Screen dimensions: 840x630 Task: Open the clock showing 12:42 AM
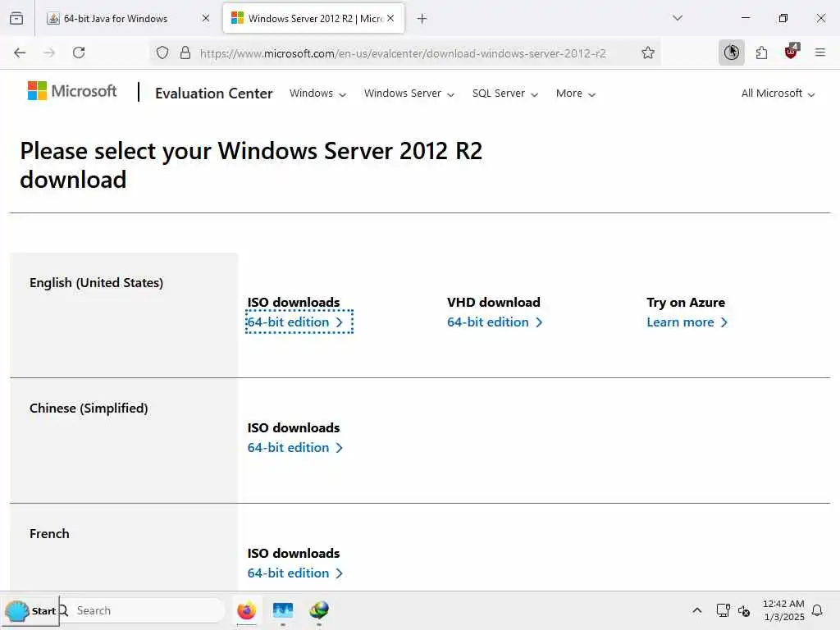click(783, 610)
